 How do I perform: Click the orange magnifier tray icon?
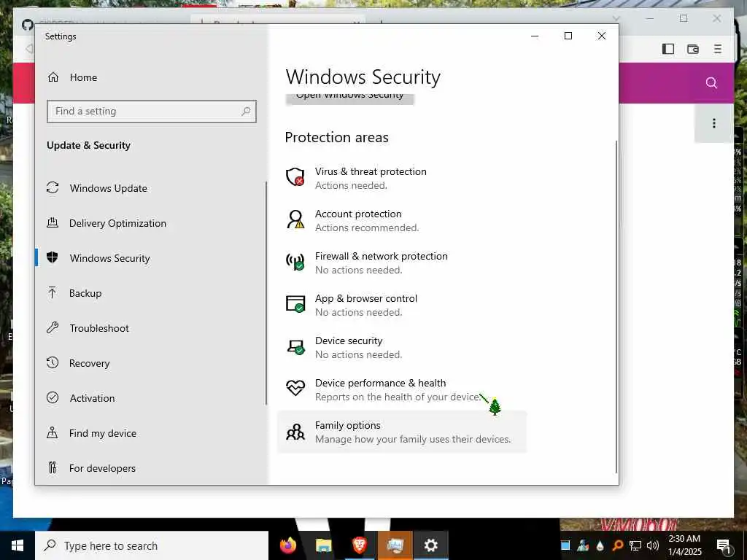(x=617, y=545)
